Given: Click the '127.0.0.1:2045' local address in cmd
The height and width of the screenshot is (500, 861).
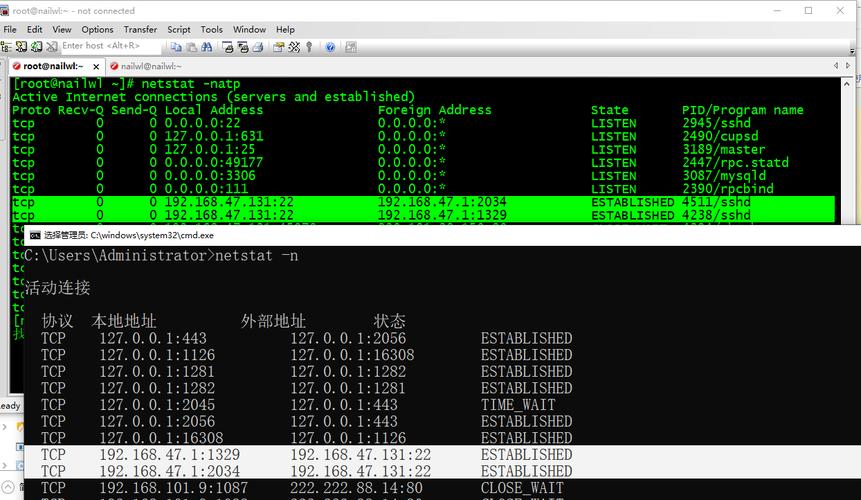Looking at the screenshot, I should click(x=157, y=405).
